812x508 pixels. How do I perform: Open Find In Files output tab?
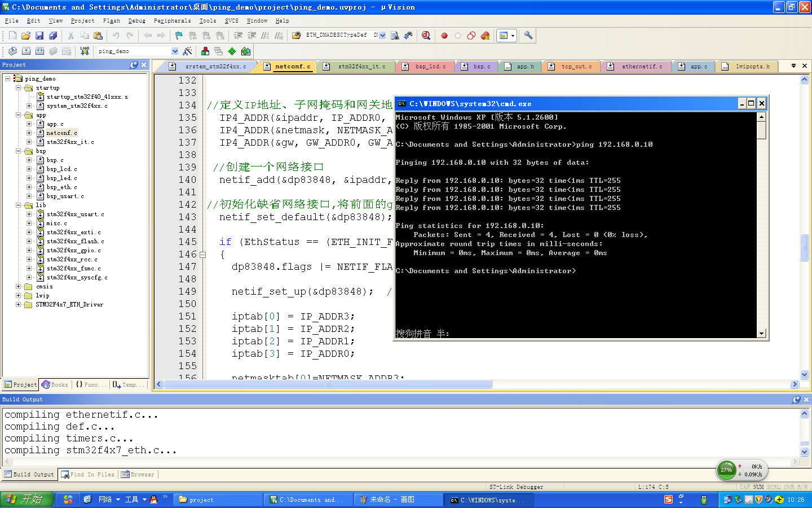pos(87,475)
